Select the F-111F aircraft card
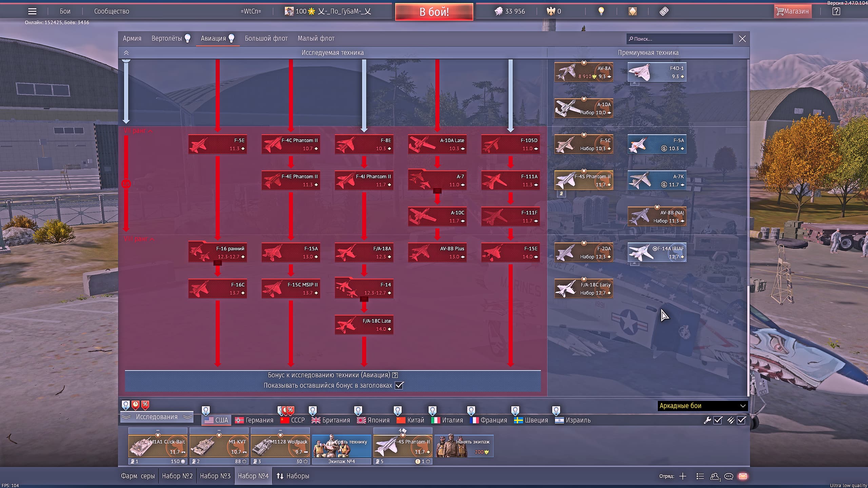The width and height of the screenshot is (868, 488). point(511,217)
